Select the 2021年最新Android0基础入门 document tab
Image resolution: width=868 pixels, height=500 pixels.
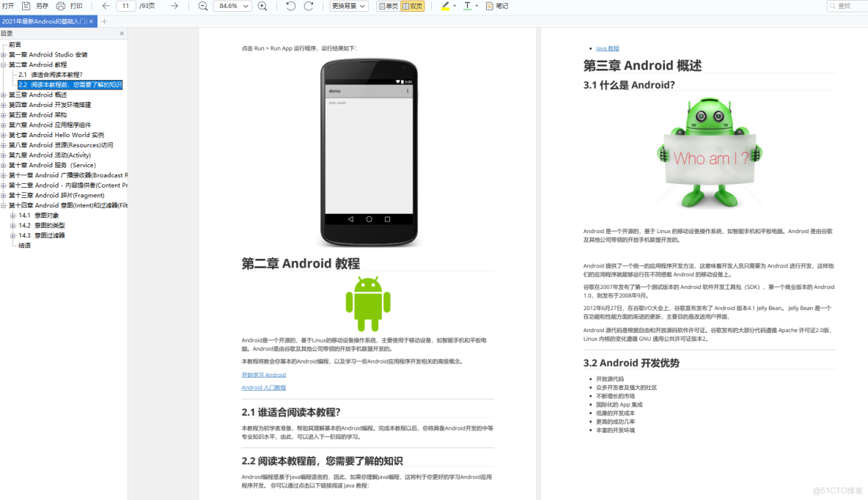tap(44, 21)
